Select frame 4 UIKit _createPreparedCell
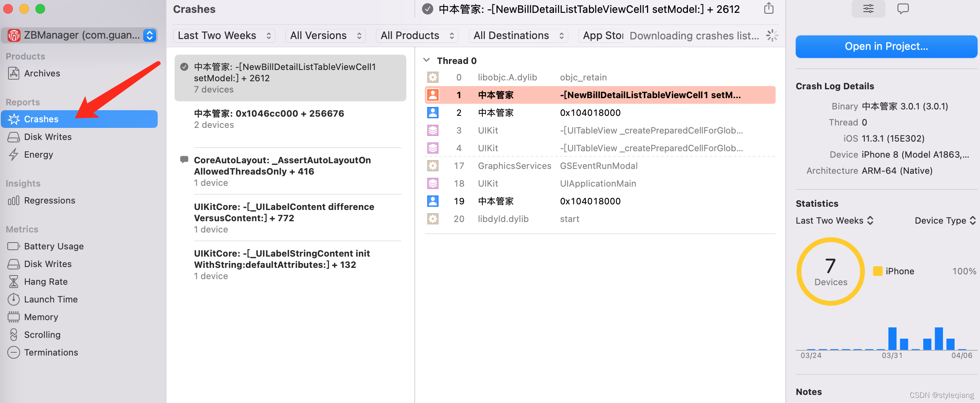 pos(600,148)
